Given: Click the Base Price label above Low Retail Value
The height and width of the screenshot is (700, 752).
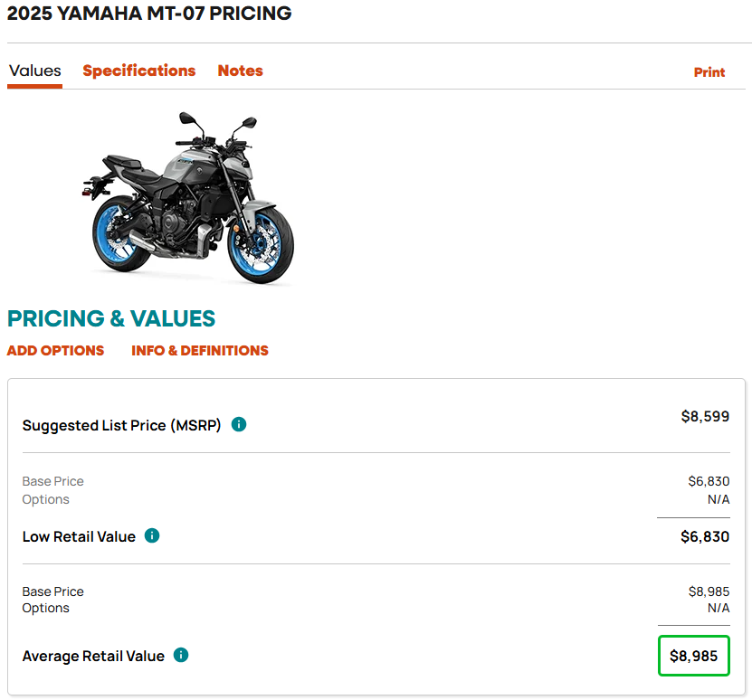Looking at the screenshot, I should [52, 481].
